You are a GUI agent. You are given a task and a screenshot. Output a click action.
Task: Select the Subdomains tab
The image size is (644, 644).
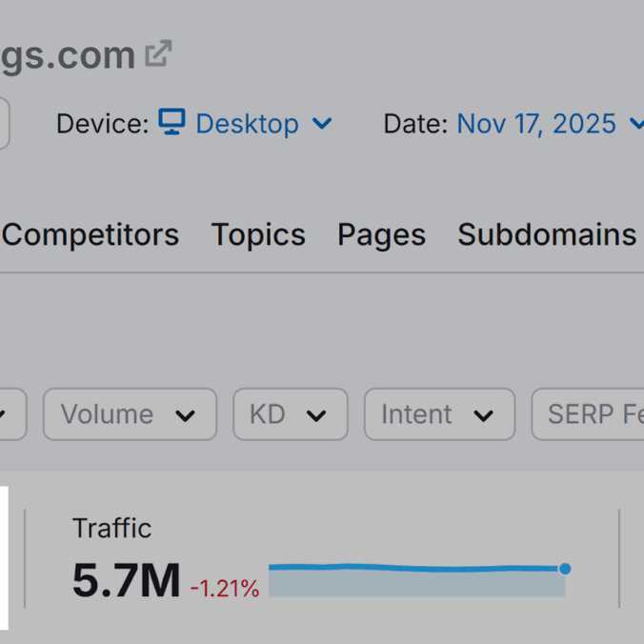coord(547,234)
